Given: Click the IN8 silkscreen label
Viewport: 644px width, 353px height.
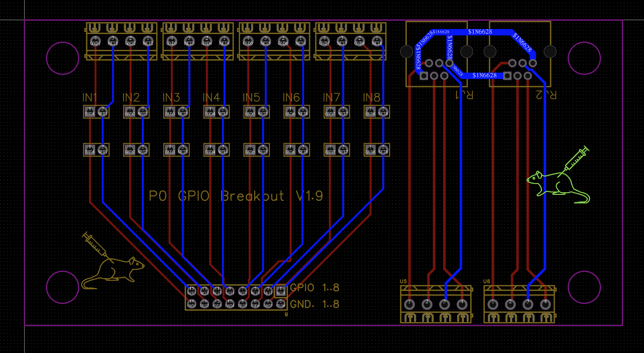Looking at the screenshot, I should [371, 98].
